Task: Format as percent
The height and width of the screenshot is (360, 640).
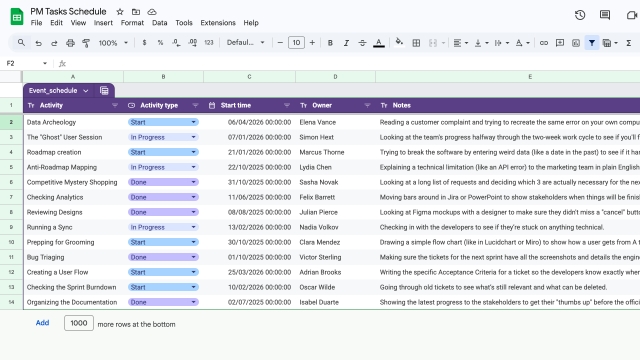Action: coord(160,42)
